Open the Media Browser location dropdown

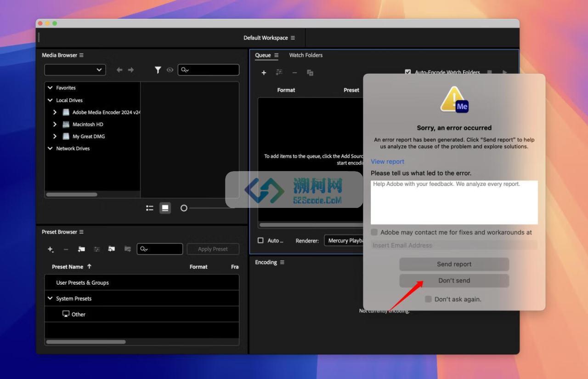pyautogui.click(x=75, y=70)
